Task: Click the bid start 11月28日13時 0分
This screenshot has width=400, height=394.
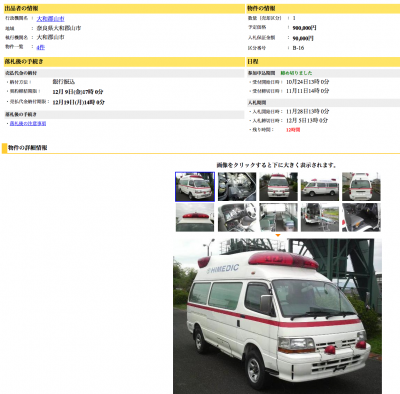Action: 307,111
